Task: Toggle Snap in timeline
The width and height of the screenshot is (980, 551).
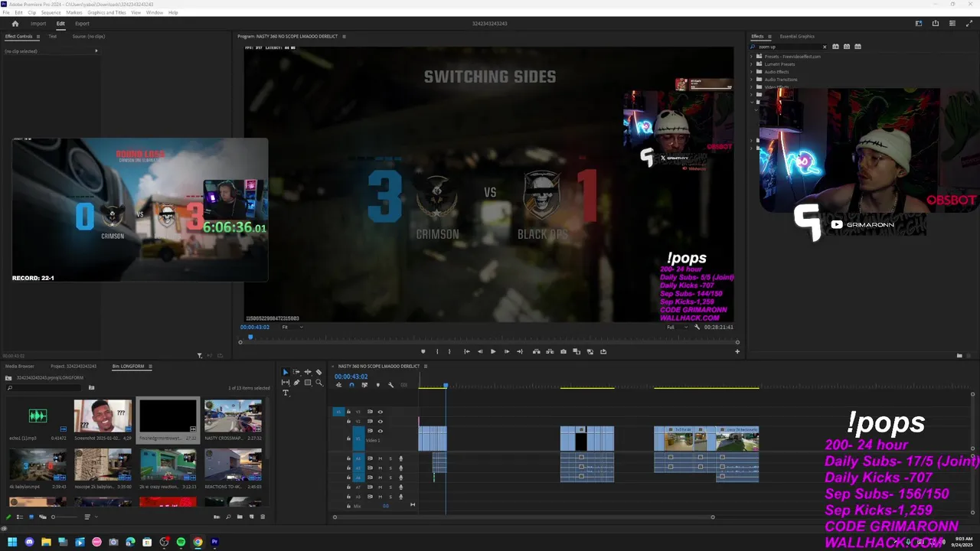Action: [x=351, y=385]
